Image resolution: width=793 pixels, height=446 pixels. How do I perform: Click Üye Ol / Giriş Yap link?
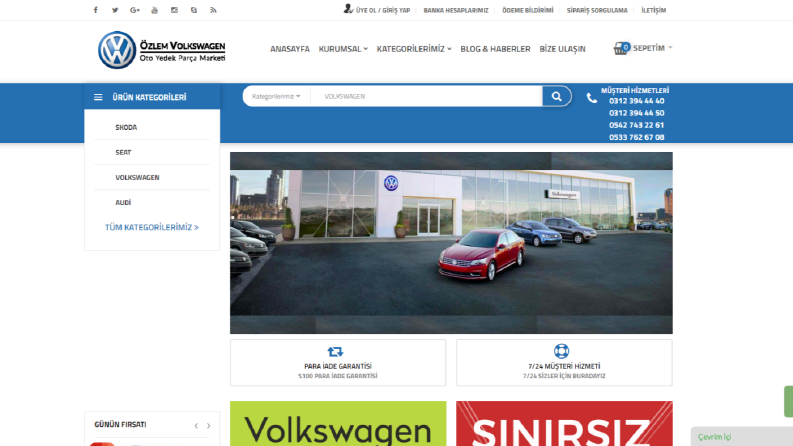coord(383,10)
